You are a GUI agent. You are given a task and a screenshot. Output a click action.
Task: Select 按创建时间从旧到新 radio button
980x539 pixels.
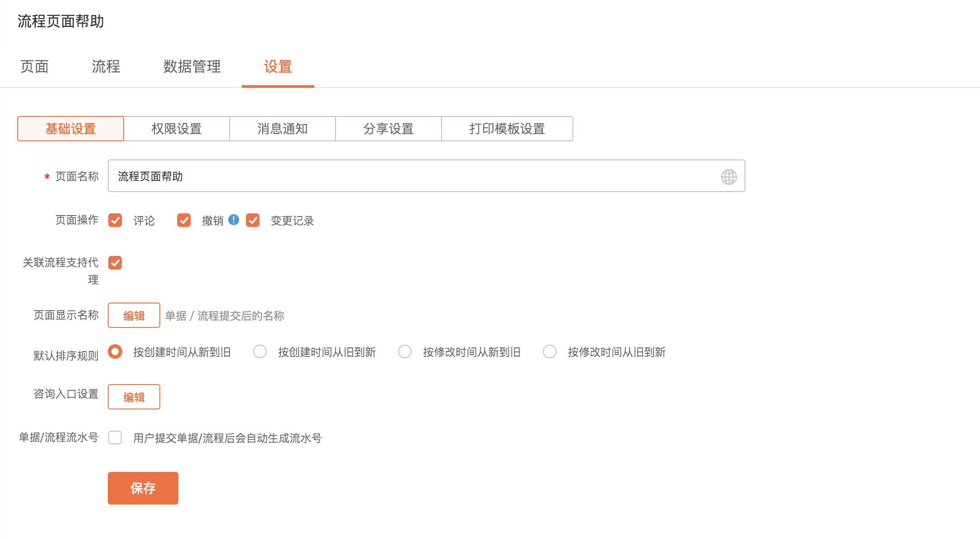pyautogui.click(x=260, y=351)
